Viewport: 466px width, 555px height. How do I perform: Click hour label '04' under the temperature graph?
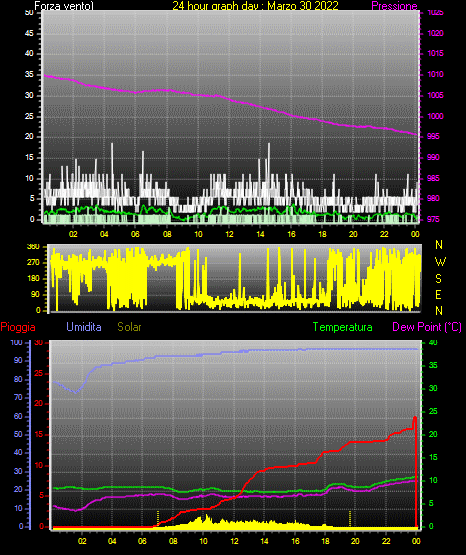click(112, 541)
